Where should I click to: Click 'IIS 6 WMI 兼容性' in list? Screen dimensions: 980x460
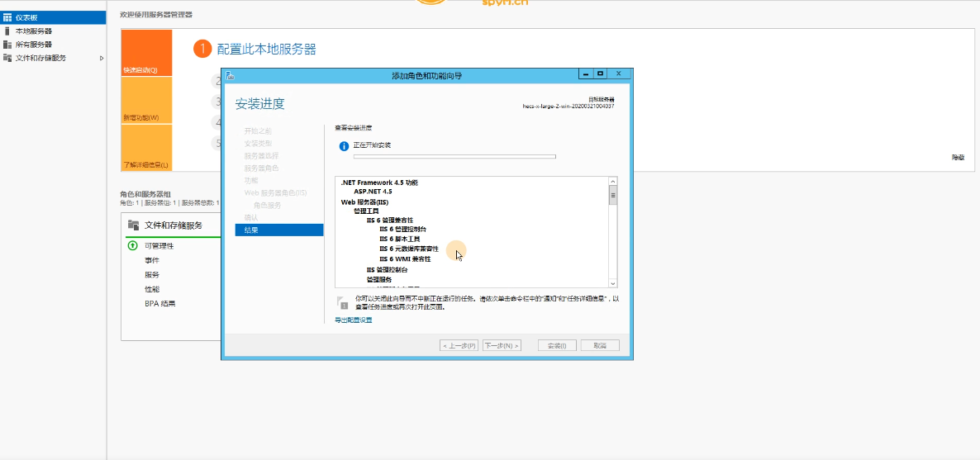(x=405, y=258)
